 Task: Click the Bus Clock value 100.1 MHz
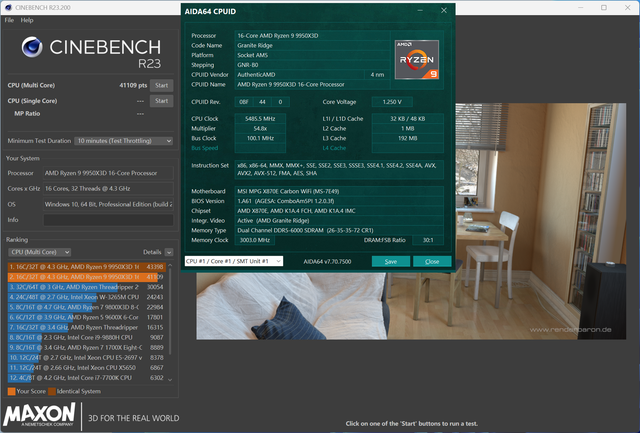(260, 138)
